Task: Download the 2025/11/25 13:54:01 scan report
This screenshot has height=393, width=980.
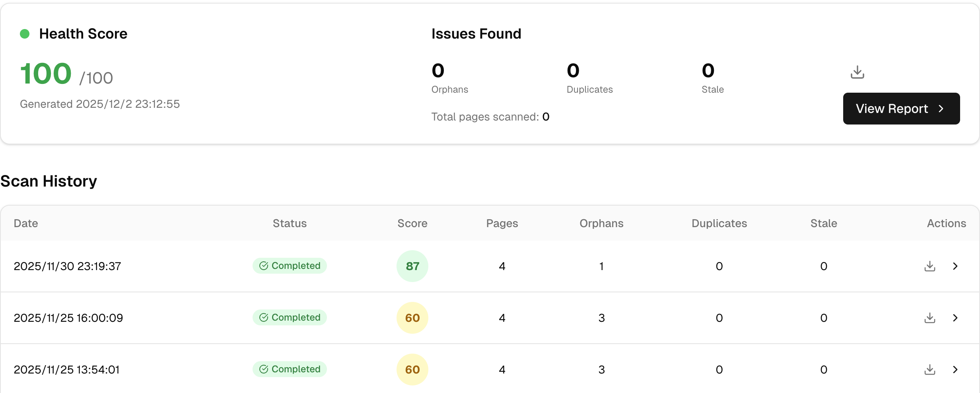Action: 929,370
